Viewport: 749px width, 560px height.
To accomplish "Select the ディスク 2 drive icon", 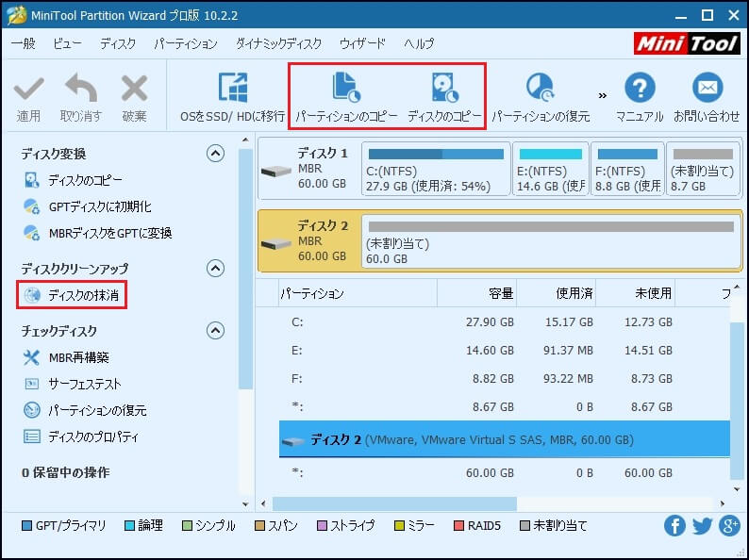I will tap(276, 243).
